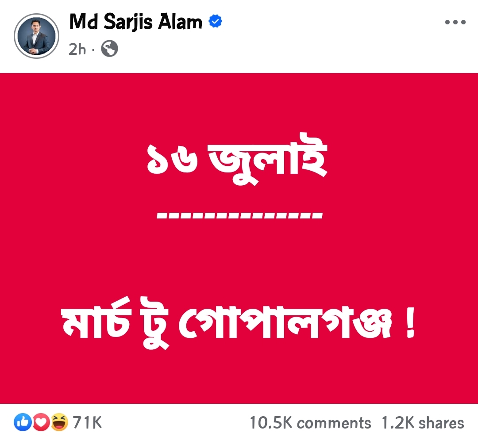Image resolution: width=478 pixels, height=448 pixels.
Task: View who reacted by clicking '71K'
Action: click(87, 423)
